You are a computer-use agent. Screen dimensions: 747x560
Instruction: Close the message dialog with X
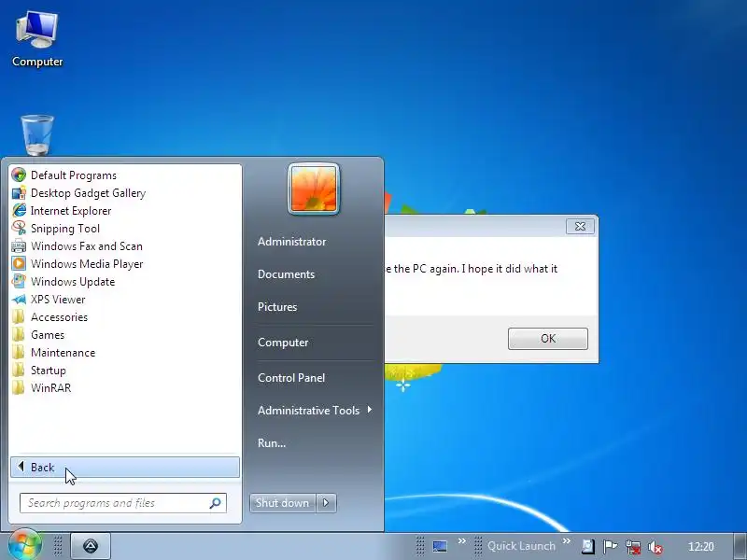[580, 226]
